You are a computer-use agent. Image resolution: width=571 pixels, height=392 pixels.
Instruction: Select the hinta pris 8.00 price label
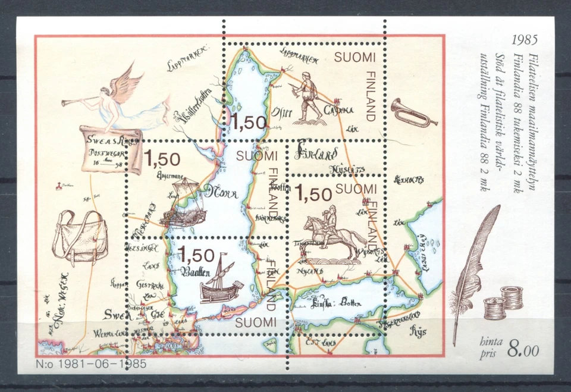point(509,344)
